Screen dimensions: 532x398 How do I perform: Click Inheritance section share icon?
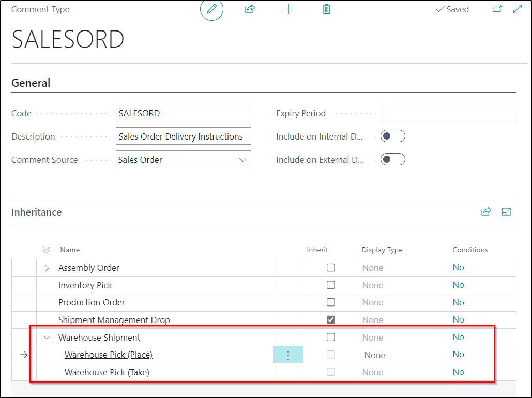click(486, 211)
